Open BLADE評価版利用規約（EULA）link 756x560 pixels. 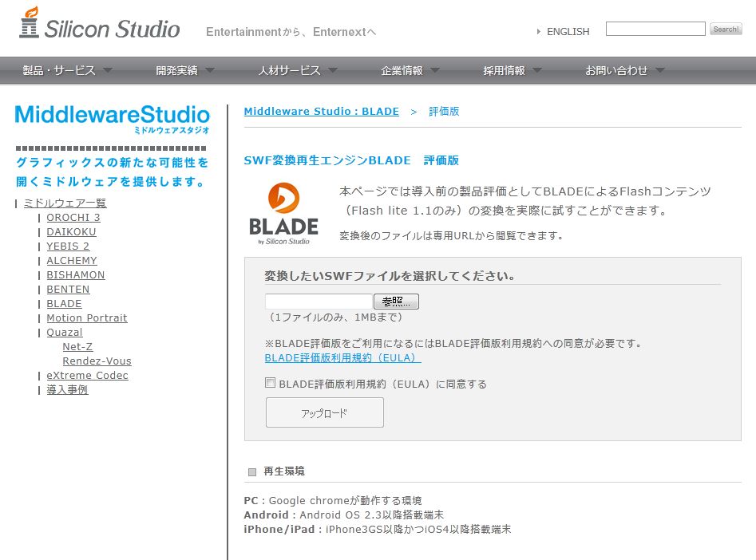tap(342, 358)
